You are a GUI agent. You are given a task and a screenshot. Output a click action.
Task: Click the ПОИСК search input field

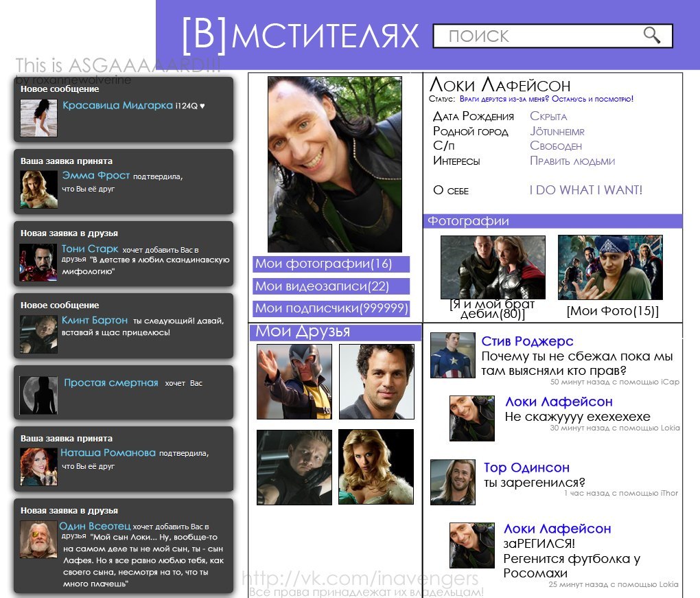pyautogui.click(x=535, y=36)
